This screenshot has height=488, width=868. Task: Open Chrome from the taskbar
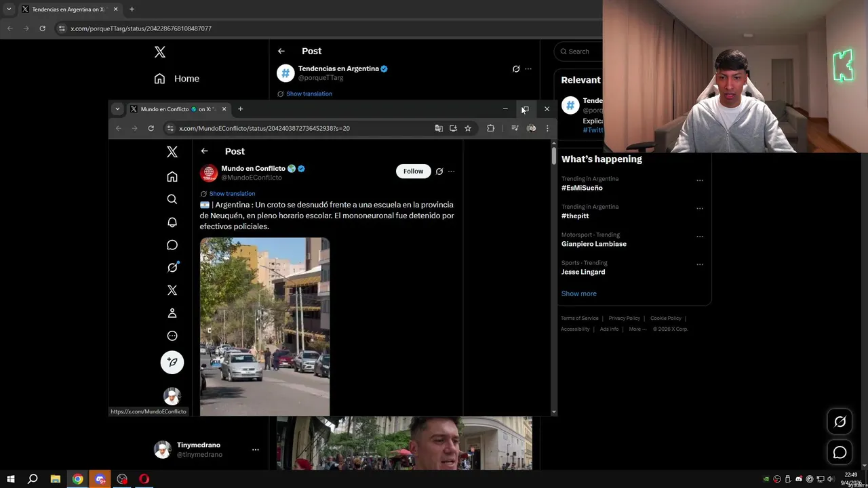coord(78,479)
